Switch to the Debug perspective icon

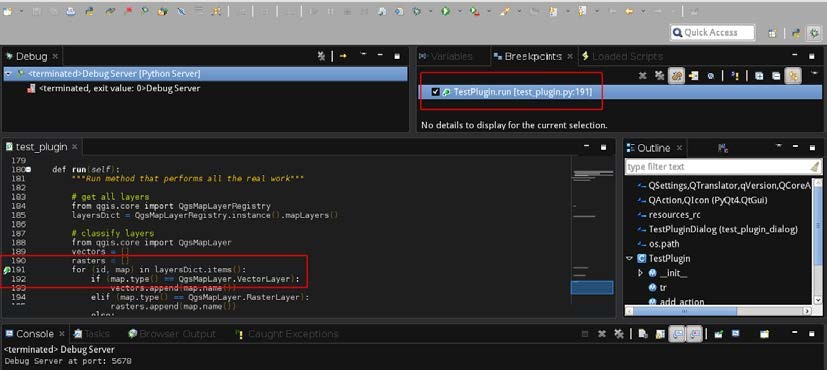click(814, 33)
